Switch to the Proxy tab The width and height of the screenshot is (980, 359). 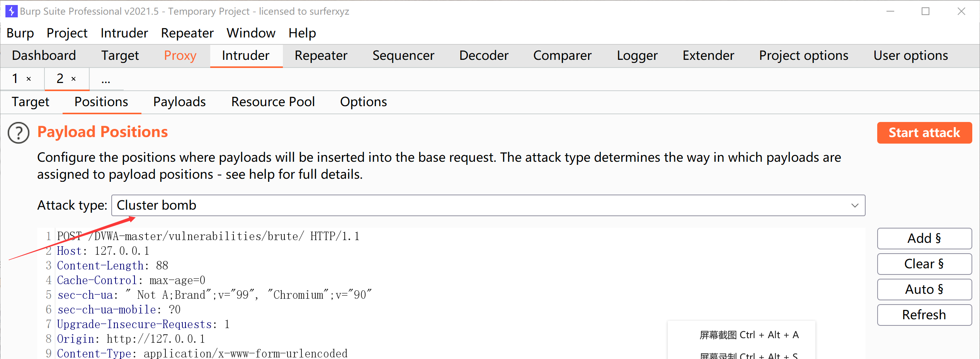[180, 56]
